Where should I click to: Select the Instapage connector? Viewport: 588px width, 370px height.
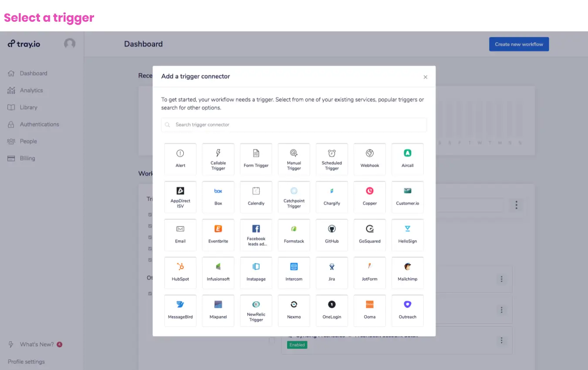point(256,273)
